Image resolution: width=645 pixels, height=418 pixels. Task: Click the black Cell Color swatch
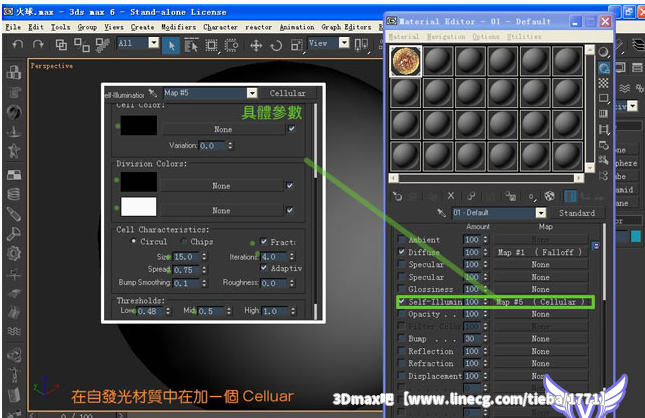(x=139, y=125)
